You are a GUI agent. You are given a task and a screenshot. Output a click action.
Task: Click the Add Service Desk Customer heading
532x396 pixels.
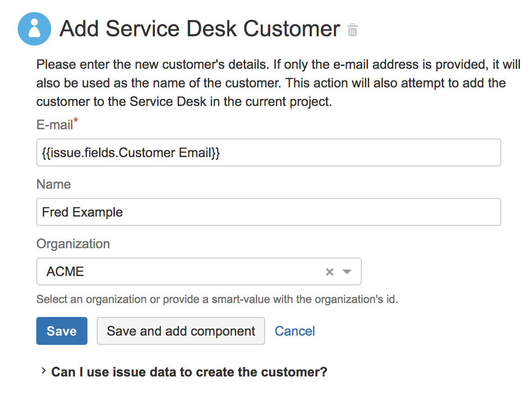[x=200, y=29]
